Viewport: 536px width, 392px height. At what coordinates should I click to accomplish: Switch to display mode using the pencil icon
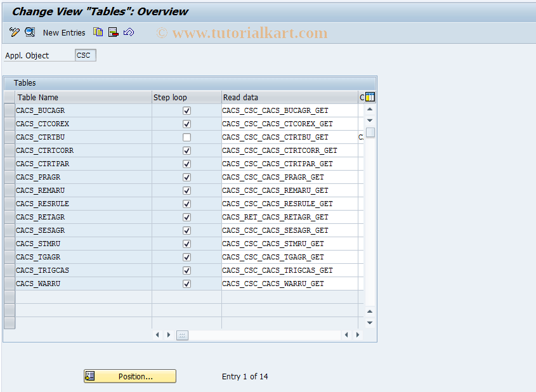point(14,32)
